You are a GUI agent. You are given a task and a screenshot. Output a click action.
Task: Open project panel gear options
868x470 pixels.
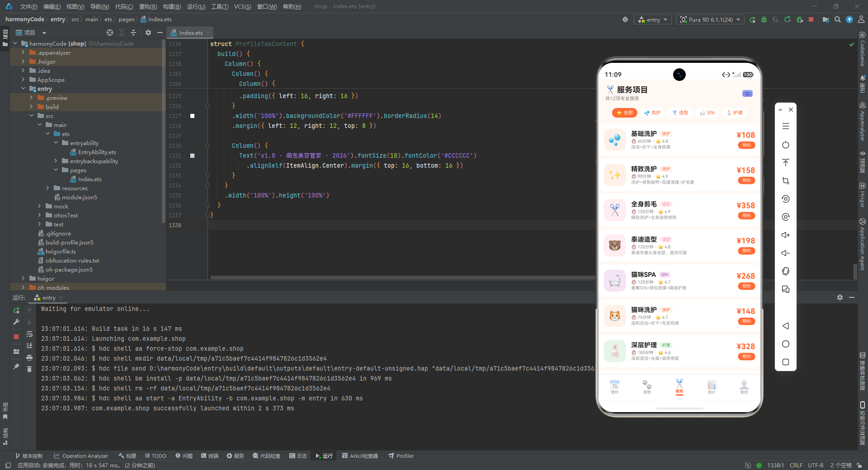click(x=148, y=33)
